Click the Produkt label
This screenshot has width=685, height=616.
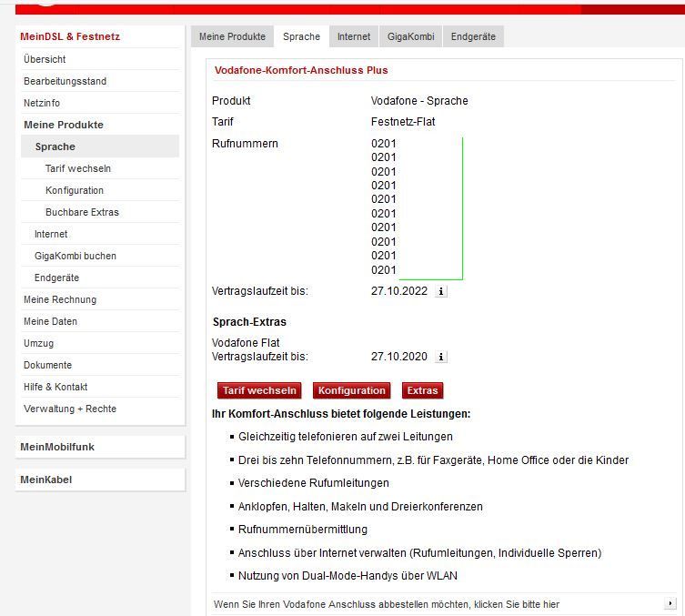pos(231,101)
